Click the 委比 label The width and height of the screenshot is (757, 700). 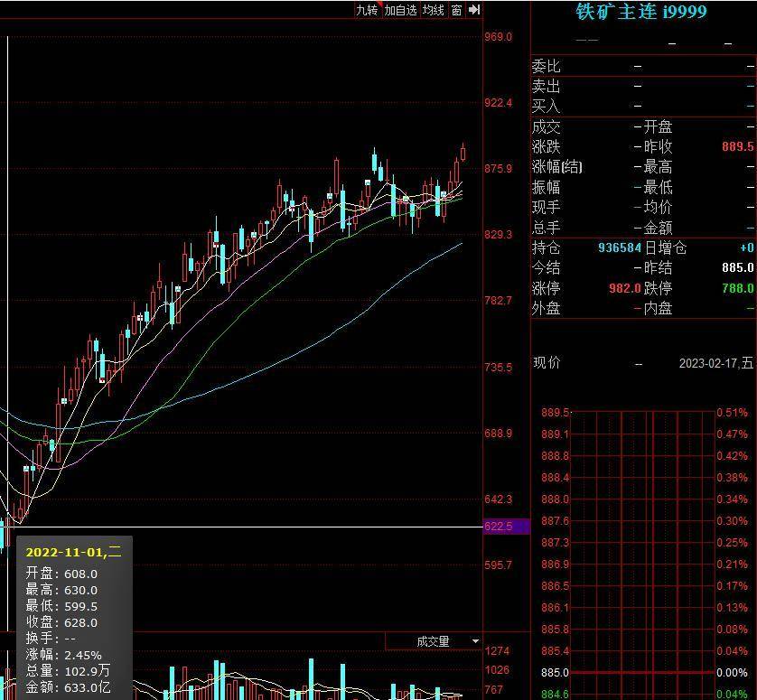[x=546, y=66]
